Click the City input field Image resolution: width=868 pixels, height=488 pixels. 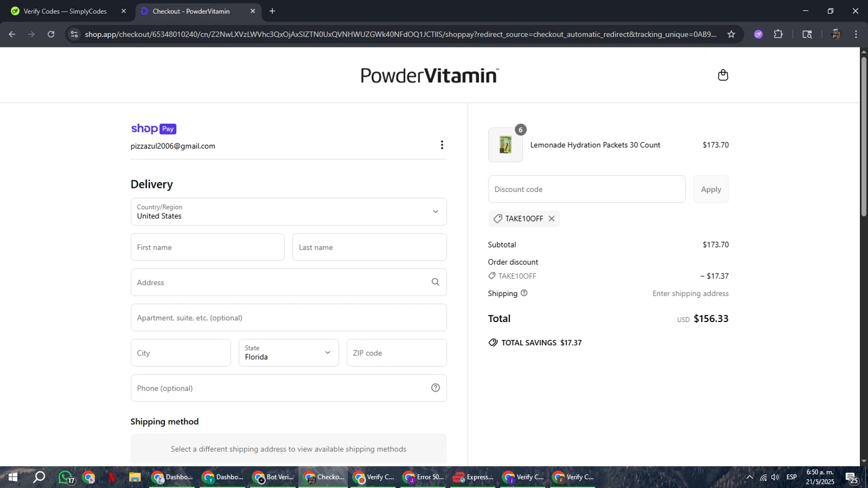[x=181, y=353]
